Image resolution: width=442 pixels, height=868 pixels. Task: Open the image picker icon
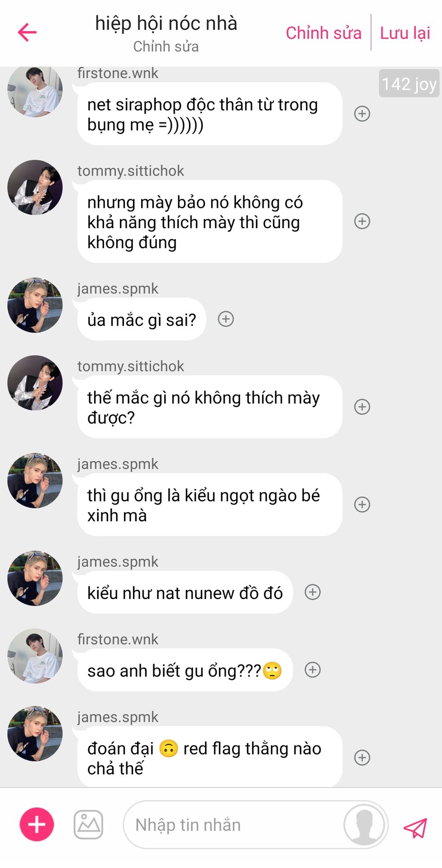pos(89,825)
